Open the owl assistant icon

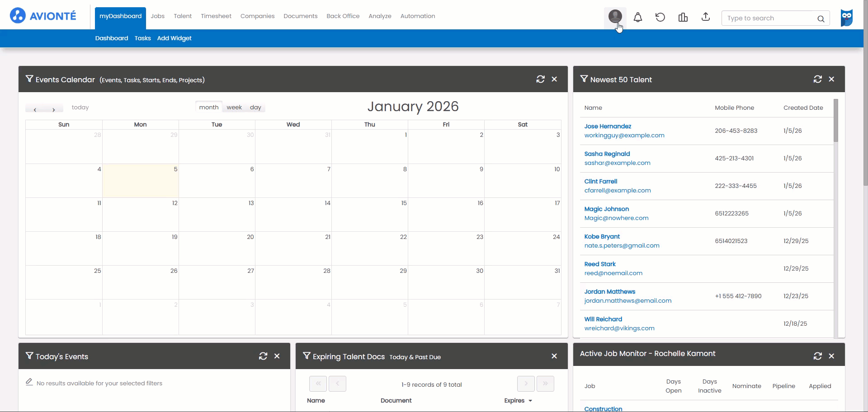[847, 18]
